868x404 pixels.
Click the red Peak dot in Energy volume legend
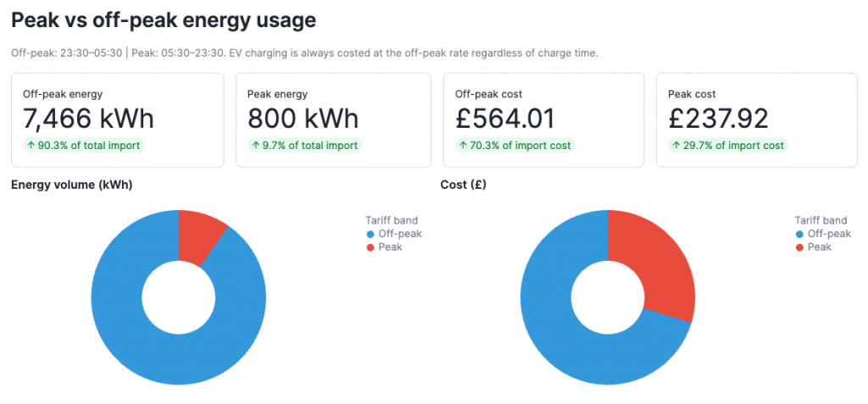[x=370, y=247]
